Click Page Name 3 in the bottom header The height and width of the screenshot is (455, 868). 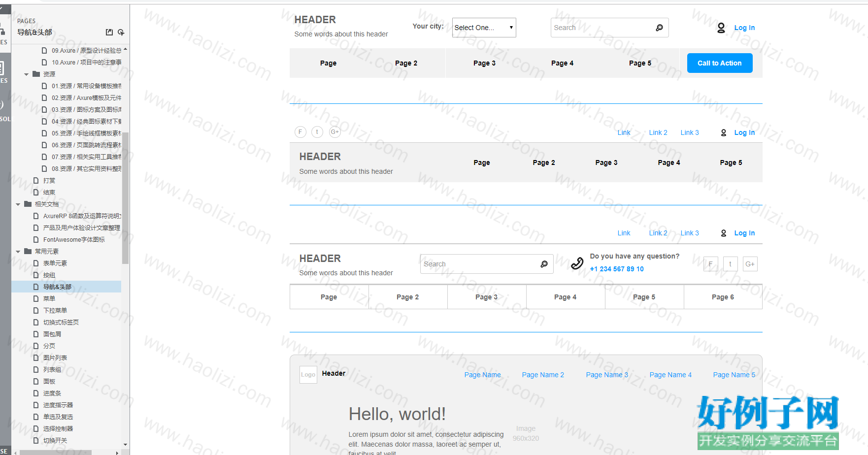click(607, 375)
